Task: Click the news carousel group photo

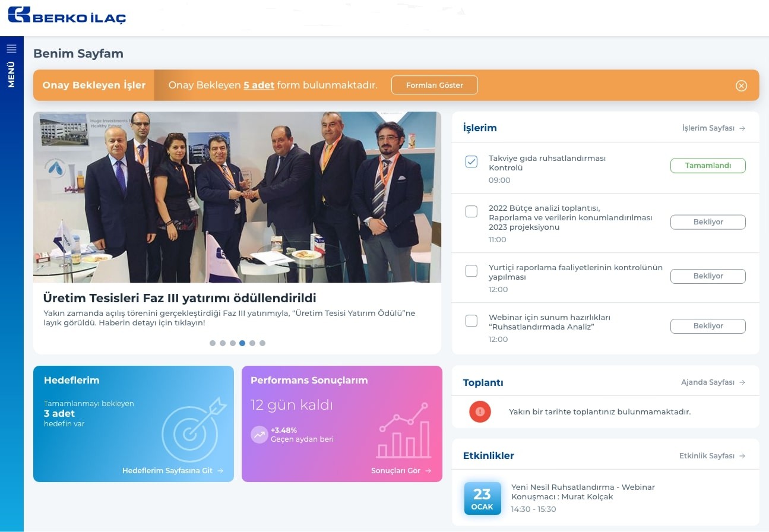Action: [237, 197]
